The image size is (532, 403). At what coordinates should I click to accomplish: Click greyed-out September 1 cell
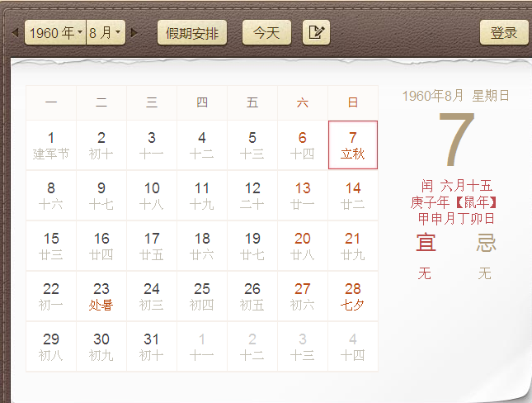(202, 347)
